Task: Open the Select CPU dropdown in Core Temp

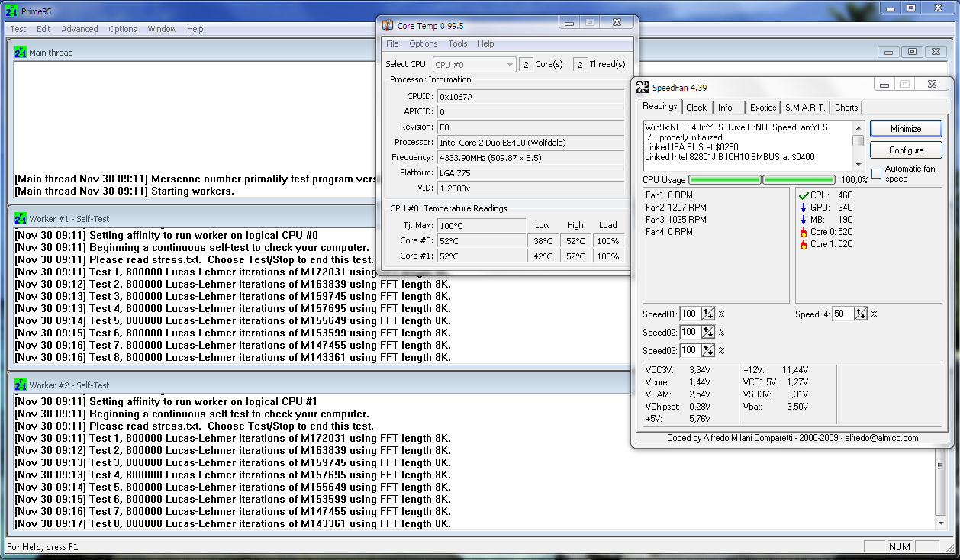Action: [475, 65]
